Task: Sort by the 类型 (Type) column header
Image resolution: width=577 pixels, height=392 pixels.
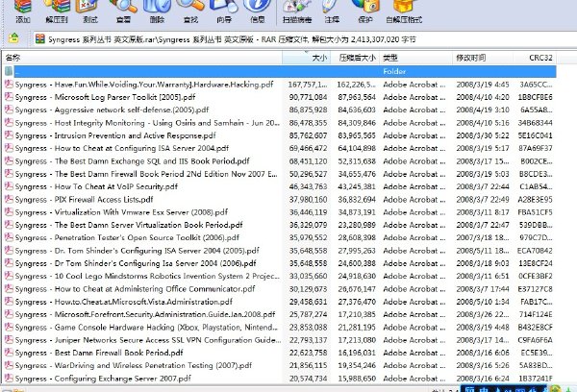Action: [x=415, y=58]
